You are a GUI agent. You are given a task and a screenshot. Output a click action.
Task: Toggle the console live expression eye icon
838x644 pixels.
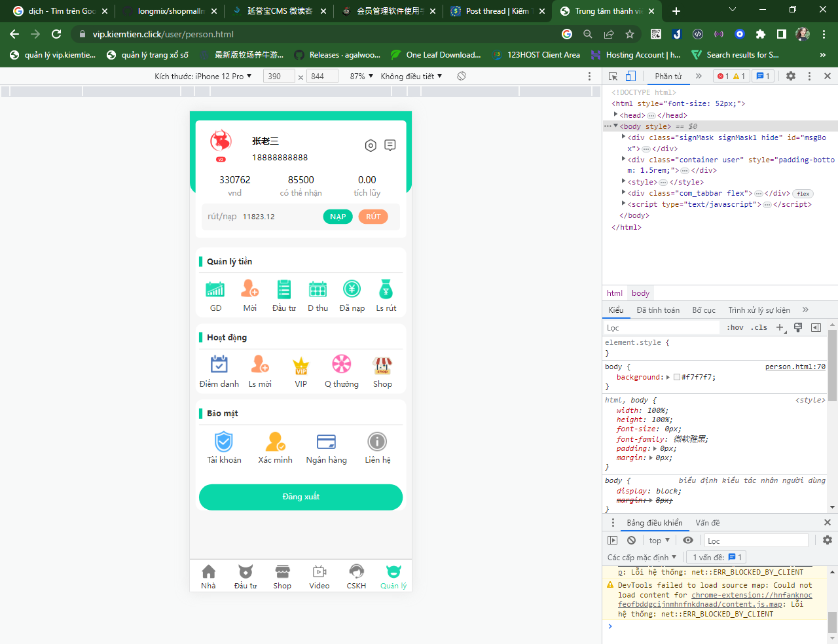point(688,540)
